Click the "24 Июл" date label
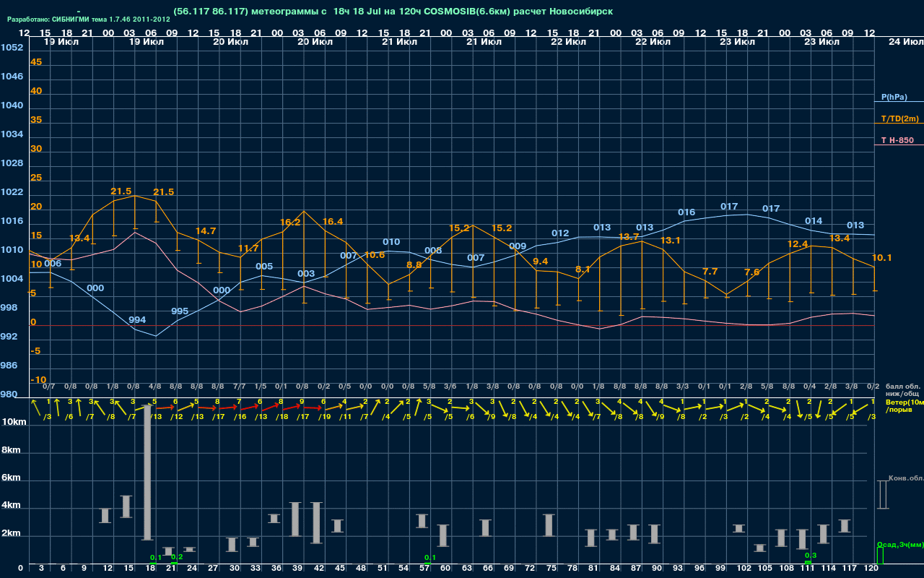 (x=905, y=42)
